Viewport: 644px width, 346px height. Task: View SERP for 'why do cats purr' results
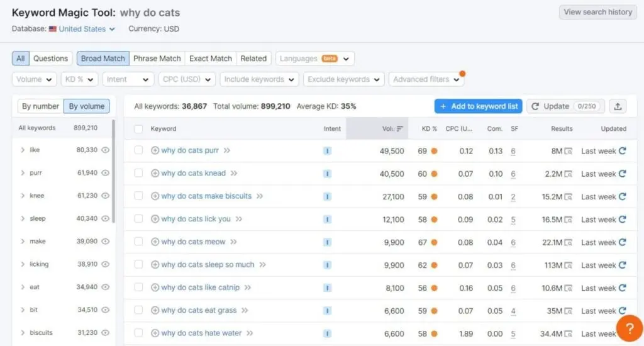[568, 151]
